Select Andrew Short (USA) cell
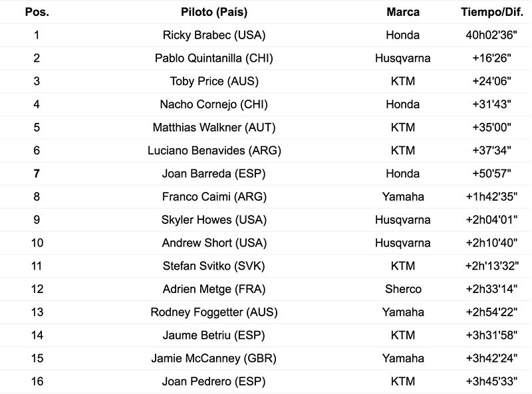The width and height of the screenshot is (532, 394). [x=214, y=243]
